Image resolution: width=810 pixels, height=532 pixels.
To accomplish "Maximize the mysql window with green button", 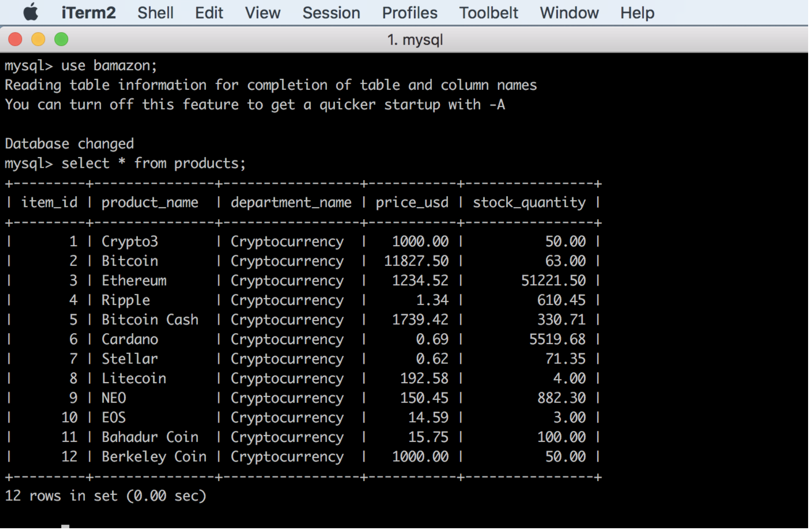I will (61, 39).
